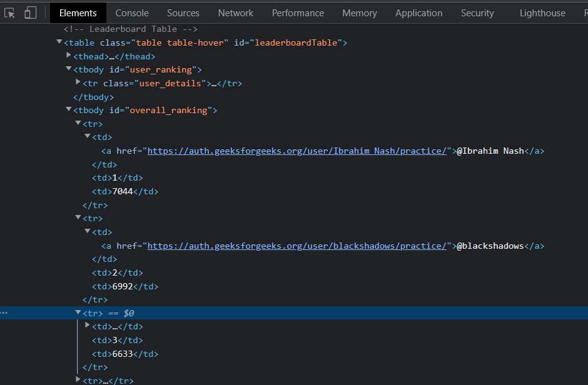Select the td containing rank 2
This screenshot has width=588, height=385.
point(118,272)
